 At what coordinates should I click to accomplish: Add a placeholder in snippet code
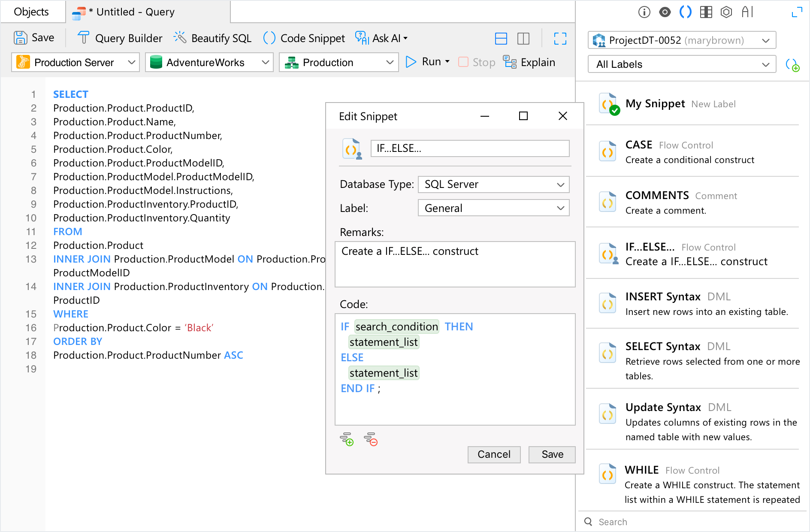coord(347,439)
